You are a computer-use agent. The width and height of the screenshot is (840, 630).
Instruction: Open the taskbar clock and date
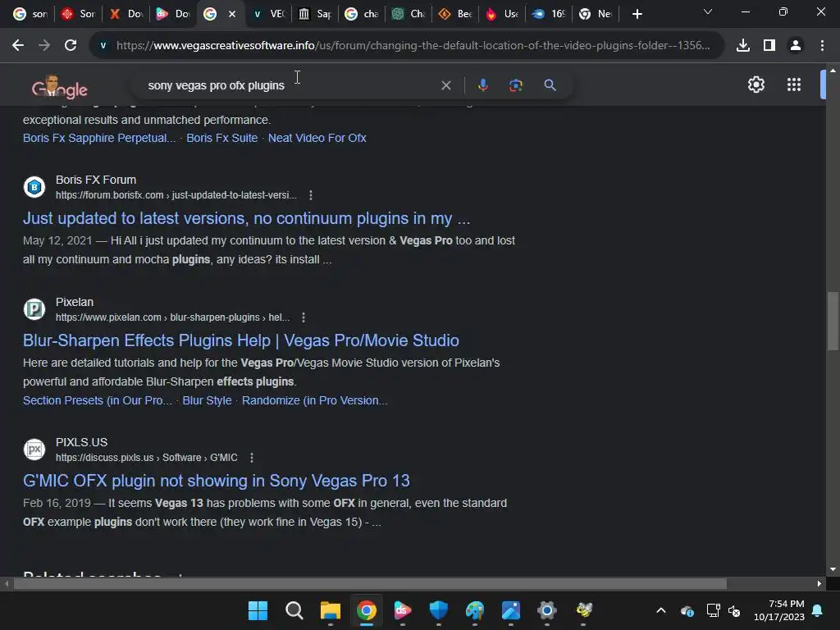pos(779,610)
